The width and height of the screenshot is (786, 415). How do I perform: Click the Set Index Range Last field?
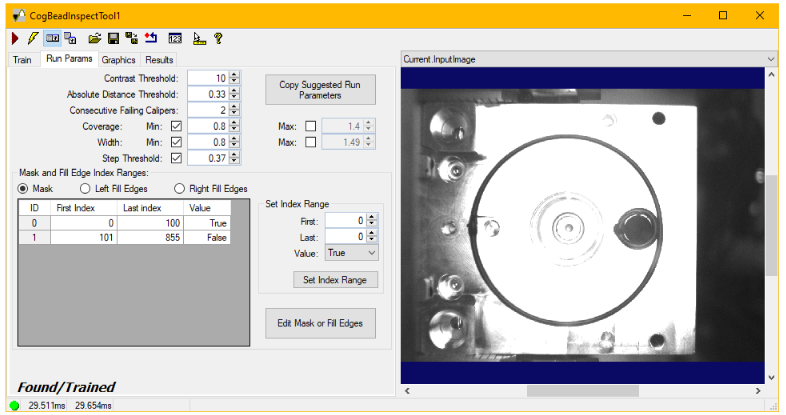click(x=345, y=237)
